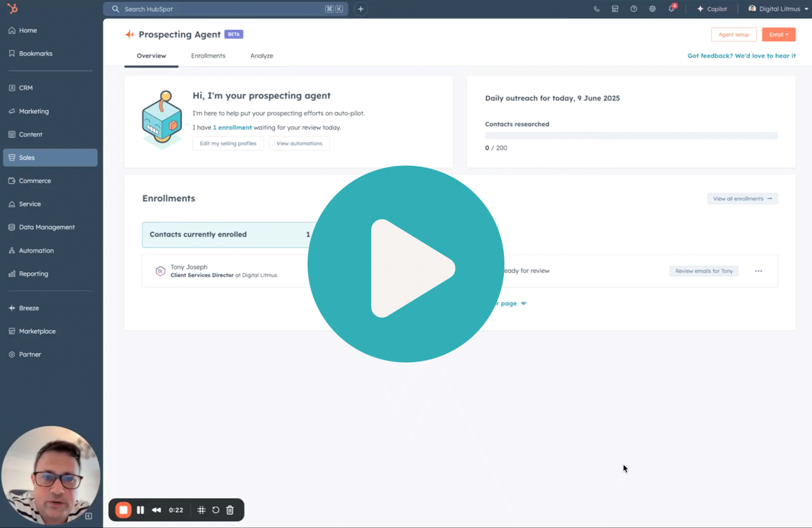Click the 1 enrollment link

pos(232,127)
